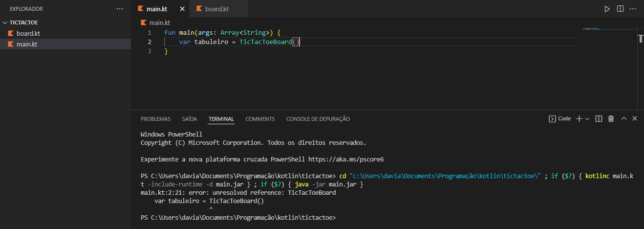Image resolution: width=644 pixels, height=229 pixels.
Task: Open the CONSOLE DE DEPURAÇÃO tab
Action: pyautogui.click(x=318, y=119)
